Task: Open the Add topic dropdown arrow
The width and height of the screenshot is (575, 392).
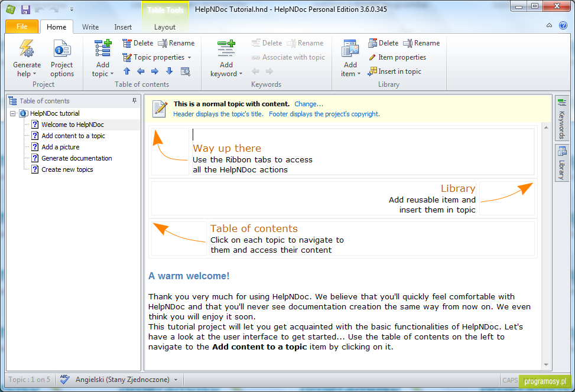Action: click(112, 74)
